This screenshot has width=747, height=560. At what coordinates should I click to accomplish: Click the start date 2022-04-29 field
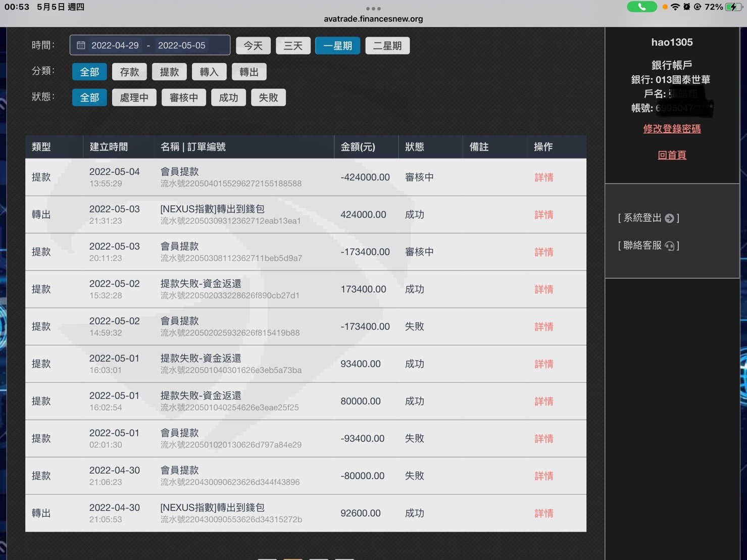(115, 45)
